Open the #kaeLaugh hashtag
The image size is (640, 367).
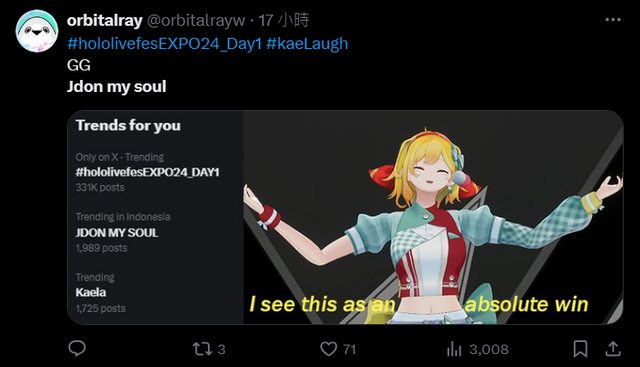[307, 43]
